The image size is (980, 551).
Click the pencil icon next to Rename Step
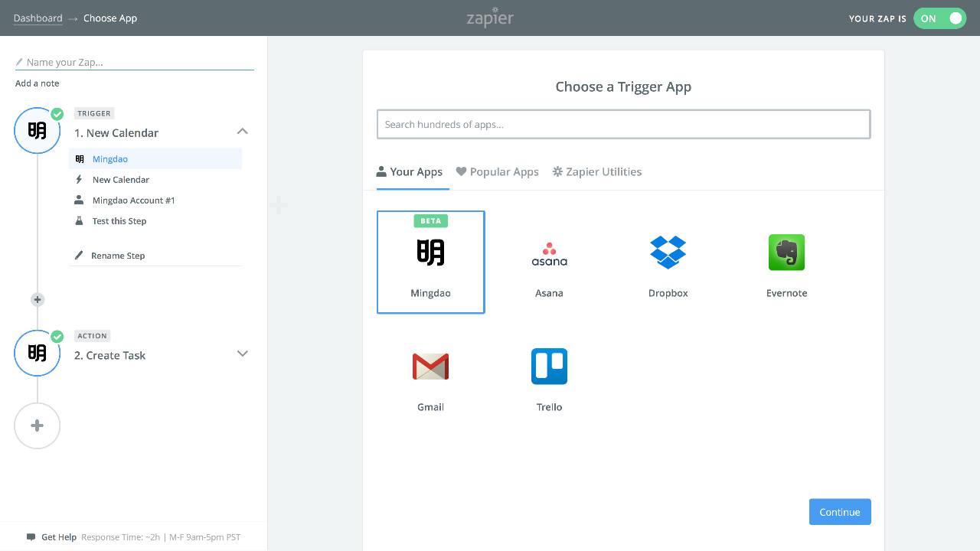78,256
